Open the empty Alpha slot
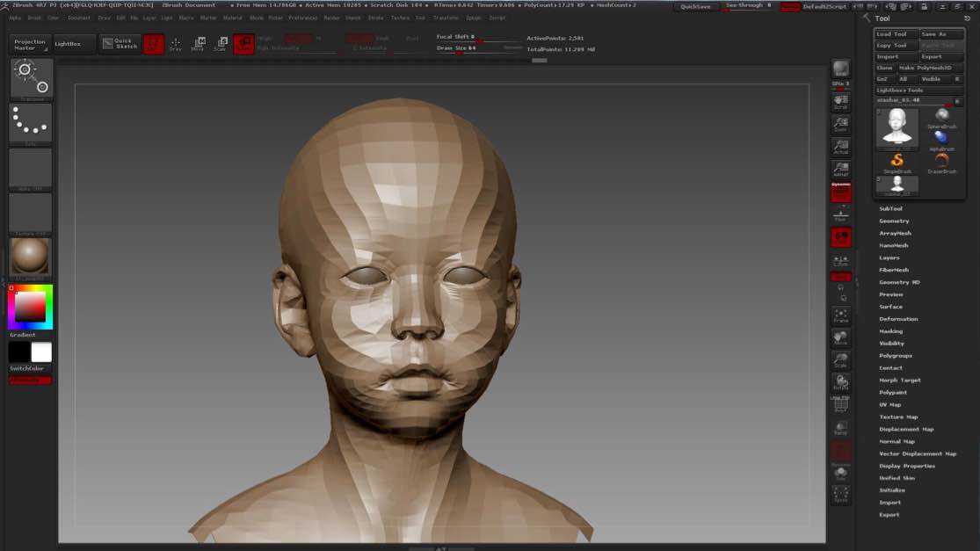This screenshot has height=551, width=980. click(x=31, y=170)
